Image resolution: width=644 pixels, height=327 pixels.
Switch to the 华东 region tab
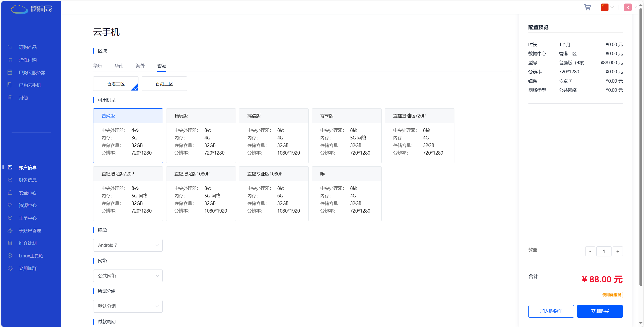point(97,66)
